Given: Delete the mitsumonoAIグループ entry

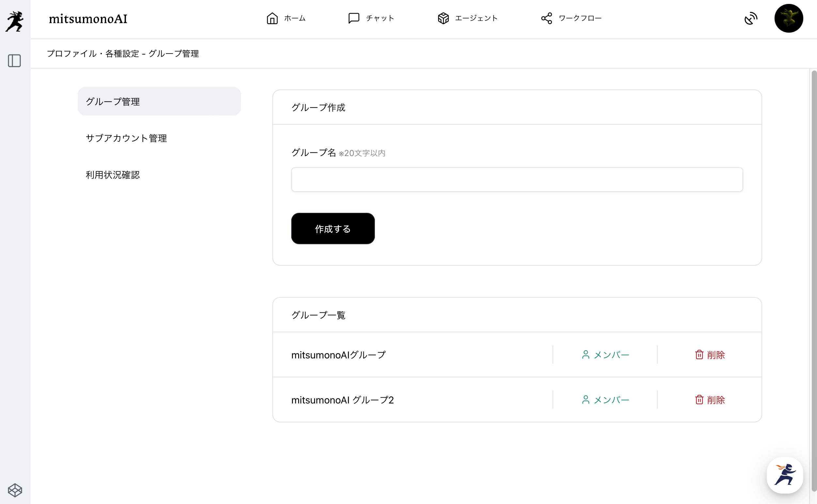Looking at the screenshot, I should click(710, 355).
